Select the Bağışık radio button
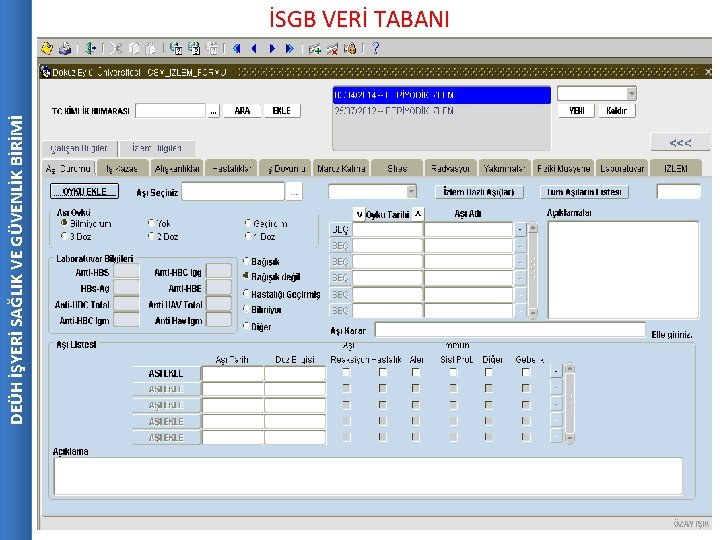The width and height of the screenshot is (720, 540). tap(246, 261)
